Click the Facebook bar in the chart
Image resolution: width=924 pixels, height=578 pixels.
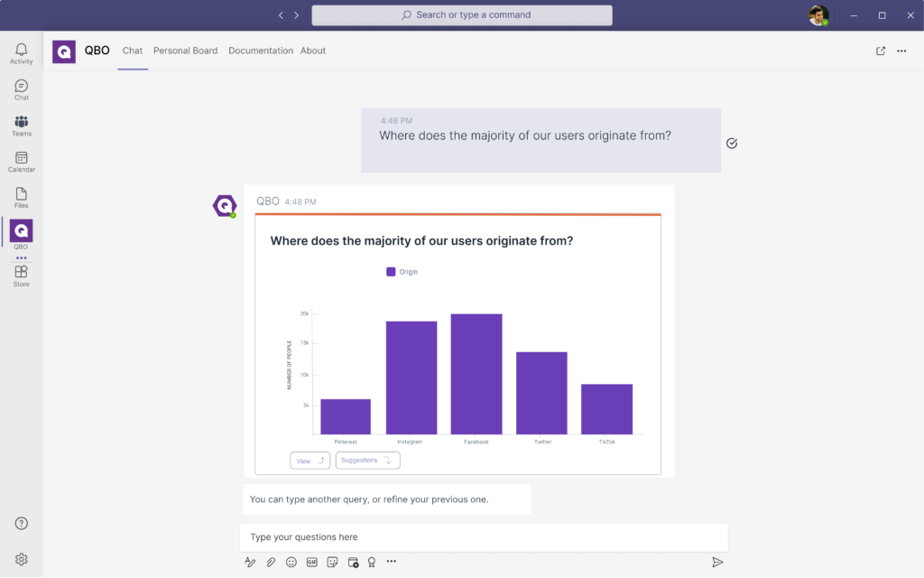[476, 374]
